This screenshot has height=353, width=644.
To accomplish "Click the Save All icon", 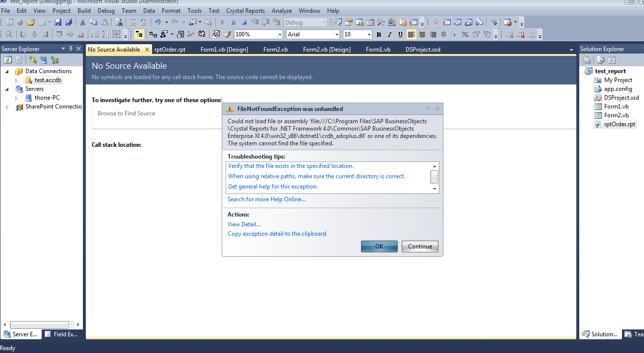I will 69,22.
